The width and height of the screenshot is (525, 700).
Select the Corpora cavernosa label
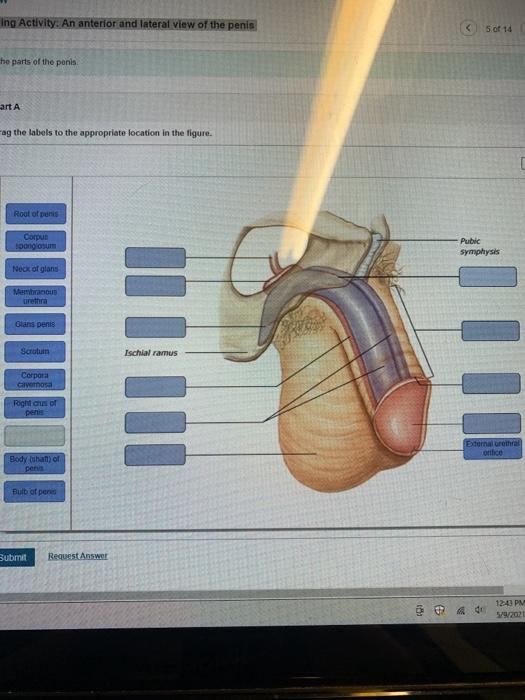click(35, 379)
